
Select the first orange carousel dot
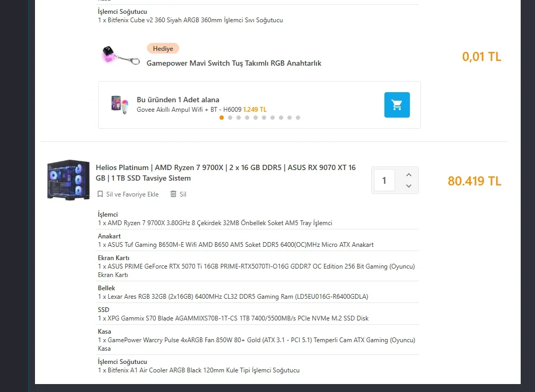tap(222, 118)
